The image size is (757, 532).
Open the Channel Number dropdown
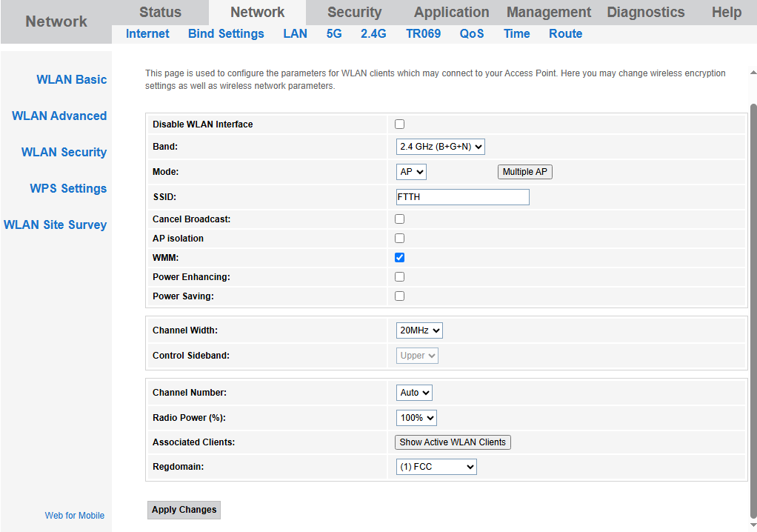[x=414, y=393]
